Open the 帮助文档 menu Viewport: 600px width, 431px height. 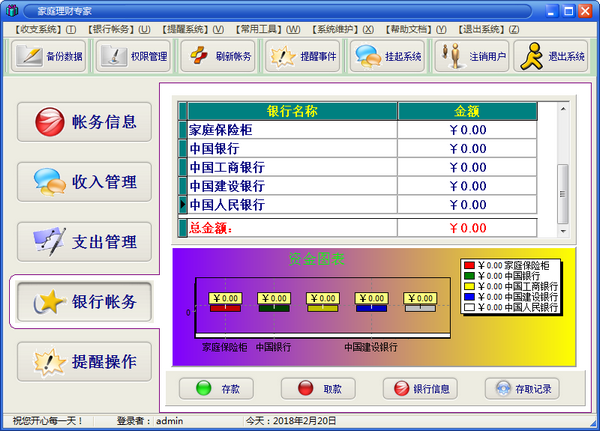coord(412,30)
